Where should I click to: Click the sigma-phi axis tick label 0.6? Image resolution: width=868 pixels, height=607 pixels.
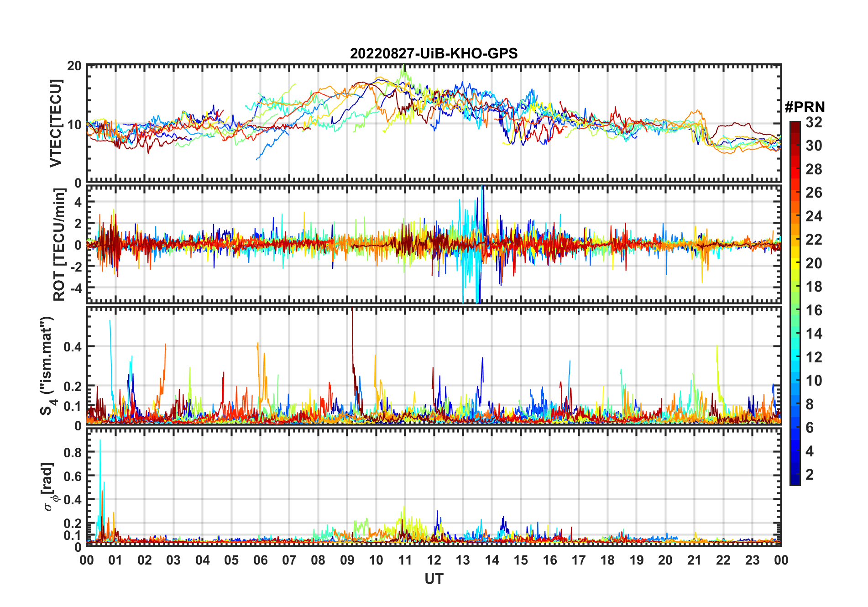[x=73, y=476]
